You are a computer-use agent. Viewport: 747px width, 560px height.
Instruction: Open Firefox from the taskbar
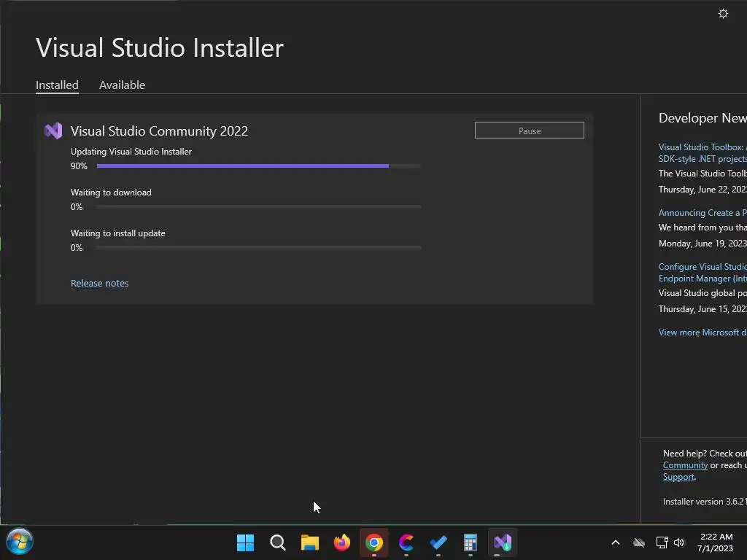342,542
